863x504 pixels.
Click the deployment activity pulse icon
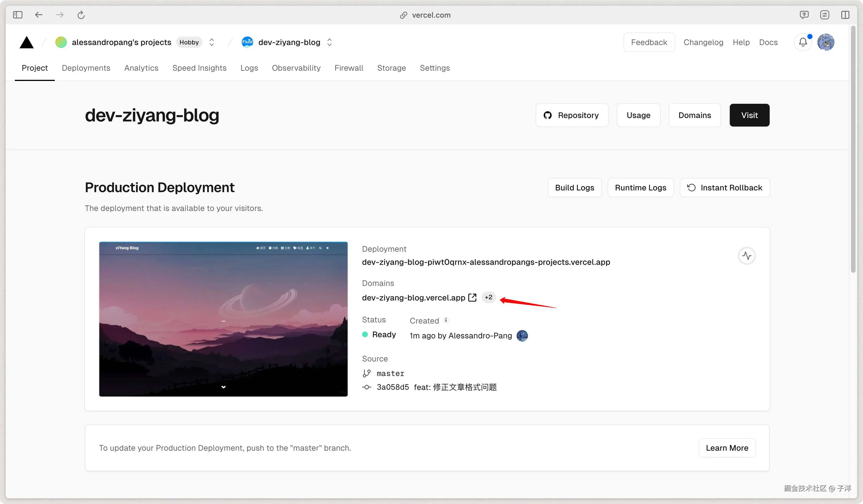pos(747,256)
